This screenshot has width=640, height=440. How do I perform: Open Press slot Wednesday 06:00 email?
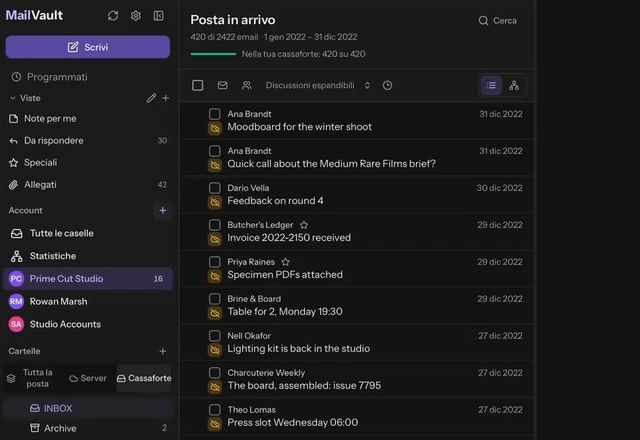pos(357,416)
